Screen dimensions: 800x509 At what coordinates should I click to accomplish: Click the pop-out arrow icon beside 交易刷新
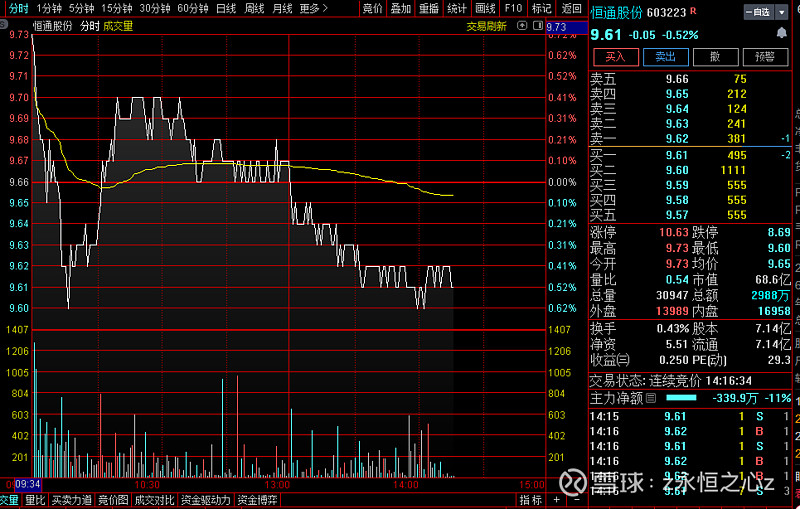click(x=521, y=26)
